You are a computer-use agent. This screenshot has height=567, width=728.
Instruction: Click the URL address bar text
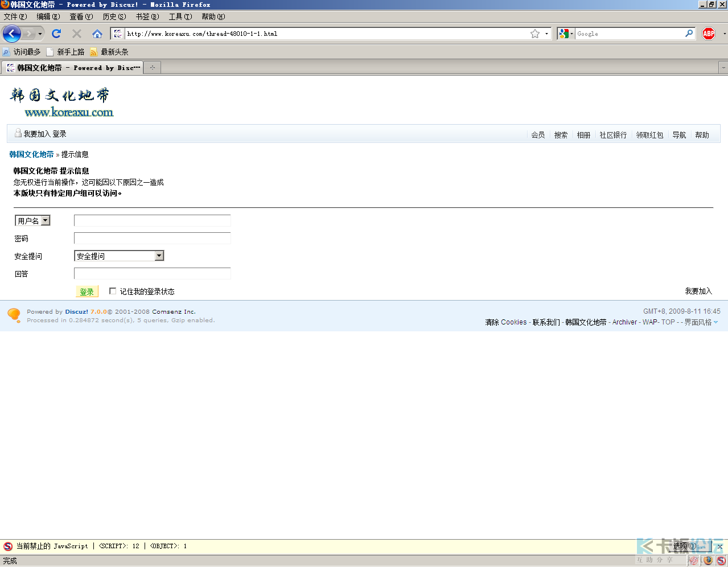pos(202,34)
